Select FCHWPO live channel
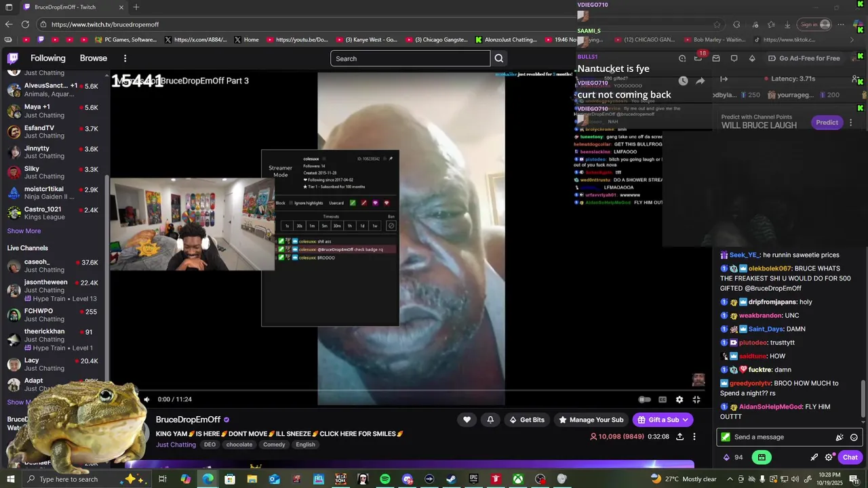Screen dimensions: 868x488 click(53, 315)
